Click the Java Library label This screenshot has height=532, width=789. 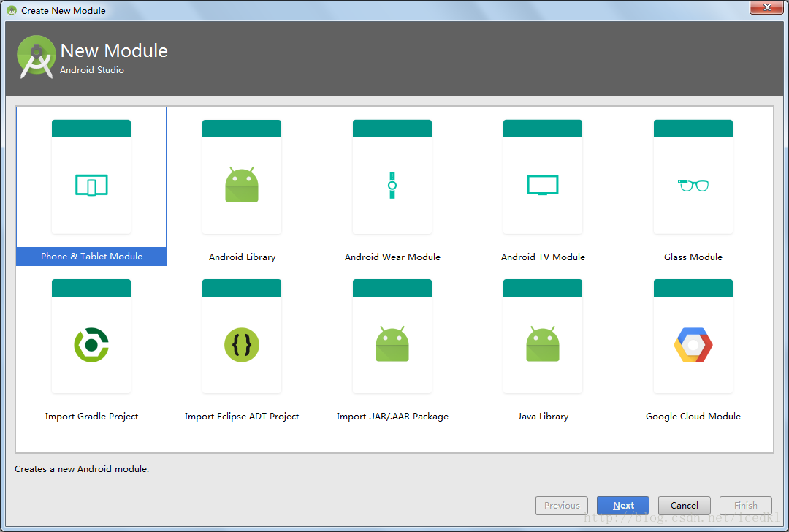click(x=543, y=417)
